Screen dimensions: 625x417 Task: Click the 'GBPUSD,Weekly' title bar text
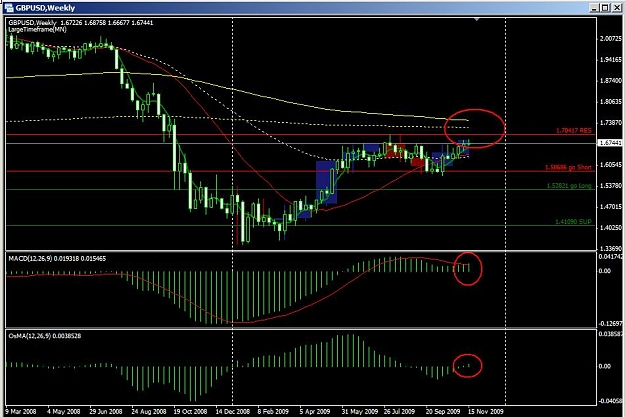click(x=45, y=8)
